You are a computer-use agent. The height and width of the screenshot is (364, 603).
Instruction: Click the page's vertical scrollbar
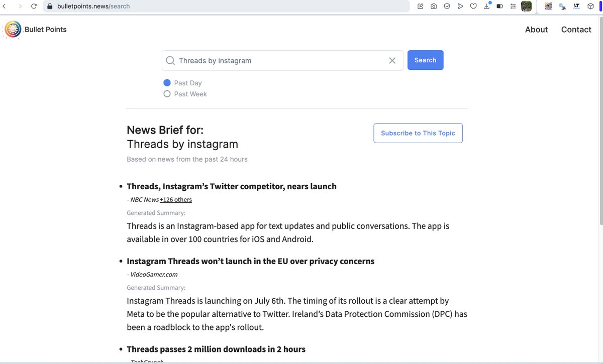pos(601,120)
